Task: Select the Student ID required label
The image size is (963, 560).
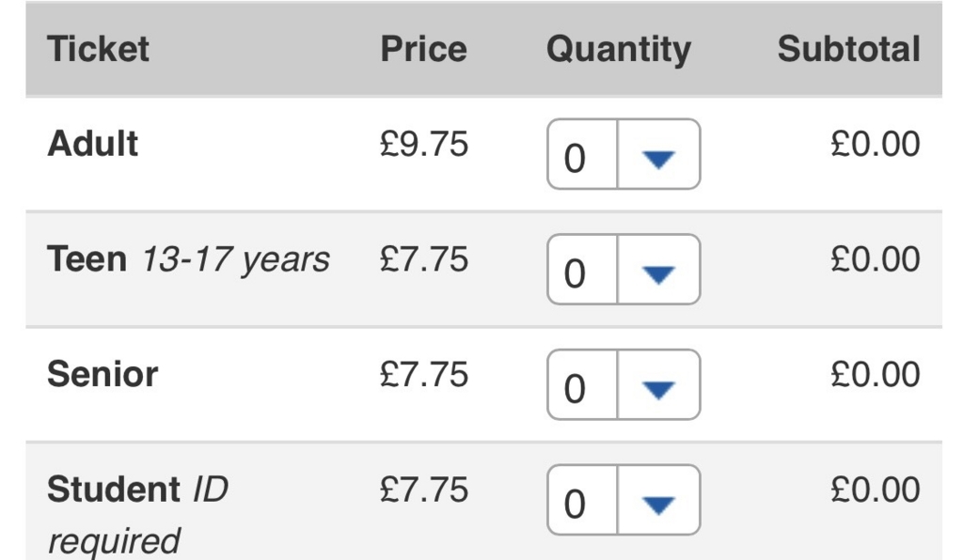Action: (137, 515)
